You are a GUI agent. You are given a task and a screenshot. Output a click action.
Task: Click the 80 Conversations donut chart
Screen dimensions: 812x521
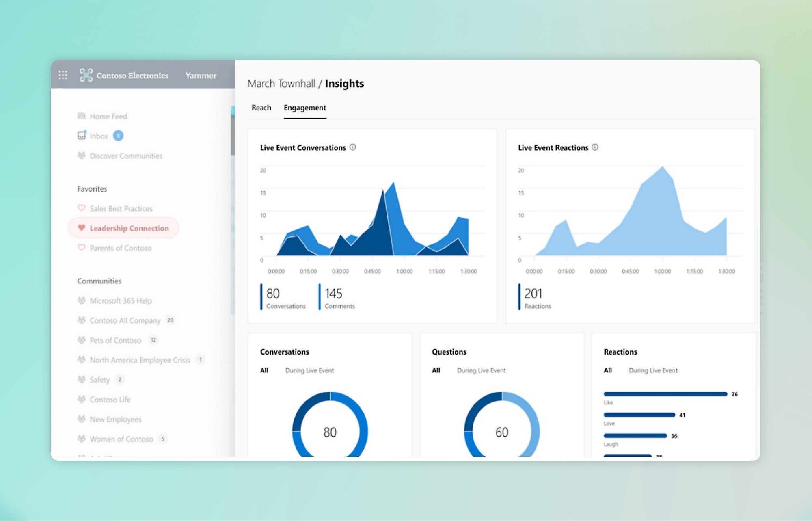[x=330, y=429]
